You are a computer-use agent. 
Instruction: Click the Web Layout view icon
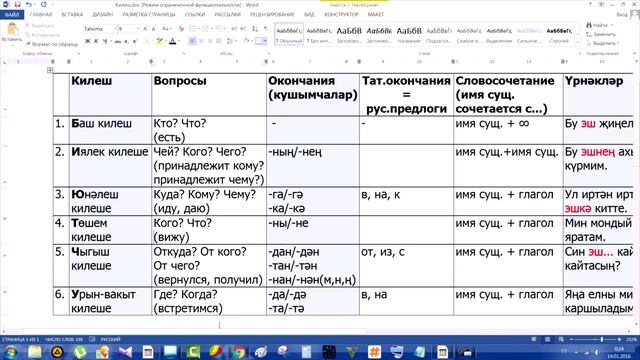pos(561,340)
